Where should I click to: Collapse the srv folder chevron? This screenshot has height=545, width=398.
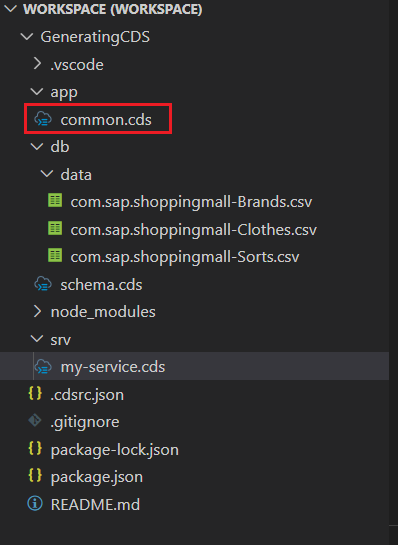pos(36,339)
